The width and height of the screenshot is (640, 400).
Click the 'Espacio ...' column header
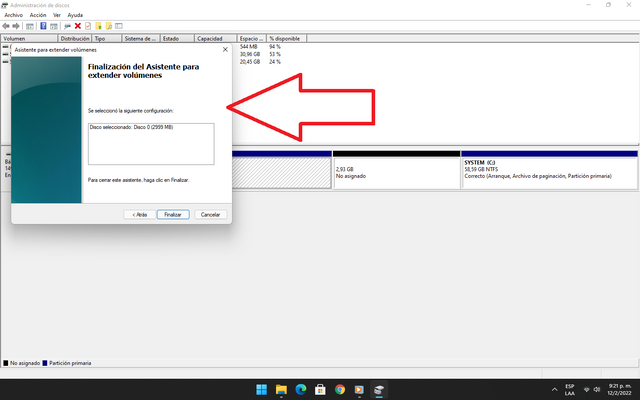[251, 38]
